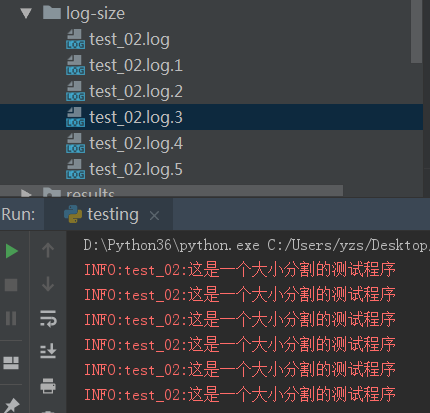Close the testing run tab

154,216
